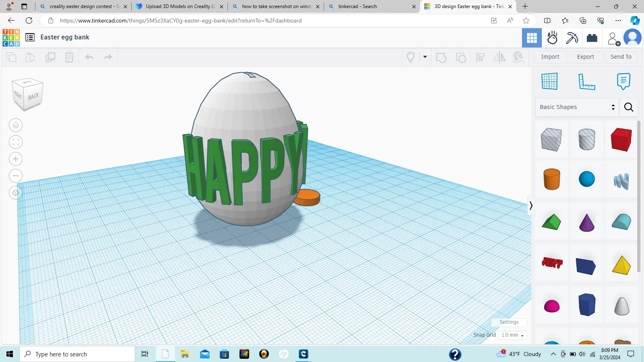Open the Easter egg bank design menu
The image size is (644, 362).
click(x=30, y=37)
